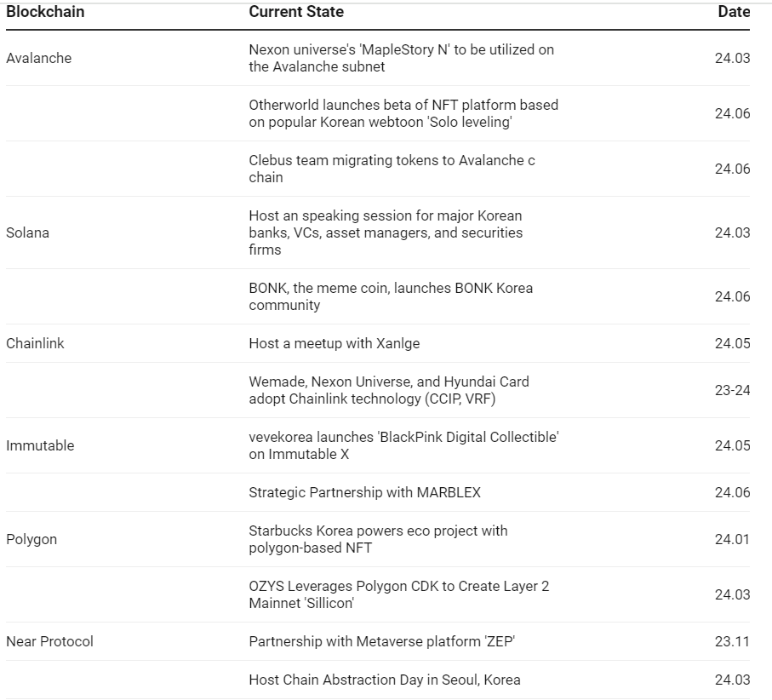Click the 23-24 date cell
772x700 pixels.
[732, 390]
